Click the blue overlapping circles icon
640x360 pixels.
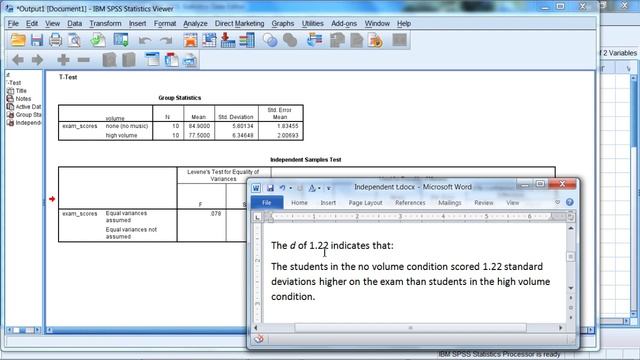point(270,40)
